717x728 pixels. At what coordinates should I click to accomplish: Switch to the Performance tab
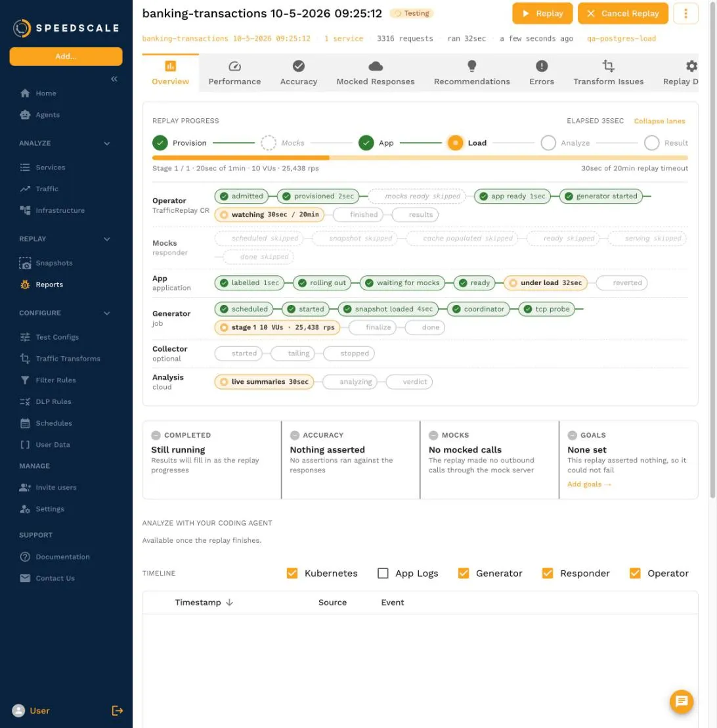click(x=234, y=74)
